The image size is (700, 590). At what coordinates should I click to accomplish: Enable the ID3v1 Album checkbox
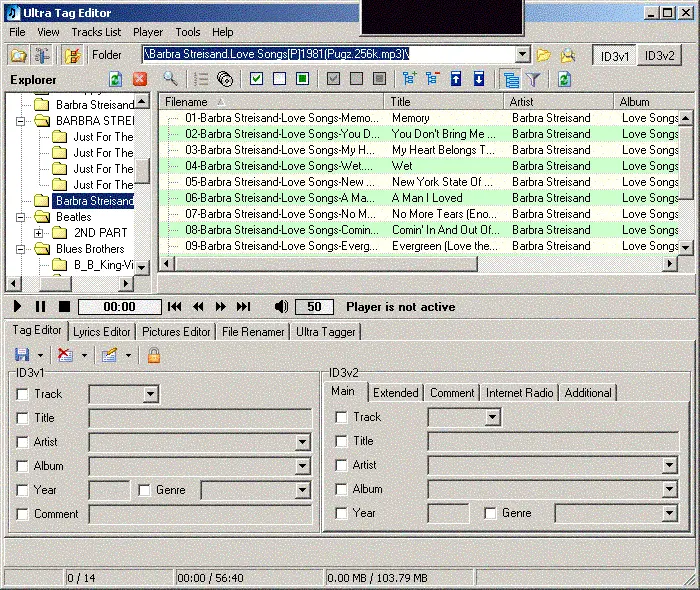pyautogui.click(x=22, y=466)
